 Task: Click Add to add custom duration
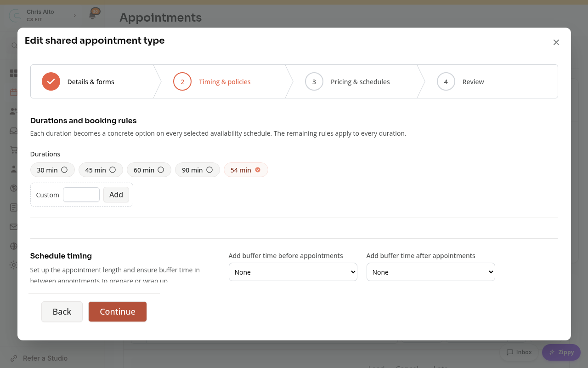click(x=116, y=195)
